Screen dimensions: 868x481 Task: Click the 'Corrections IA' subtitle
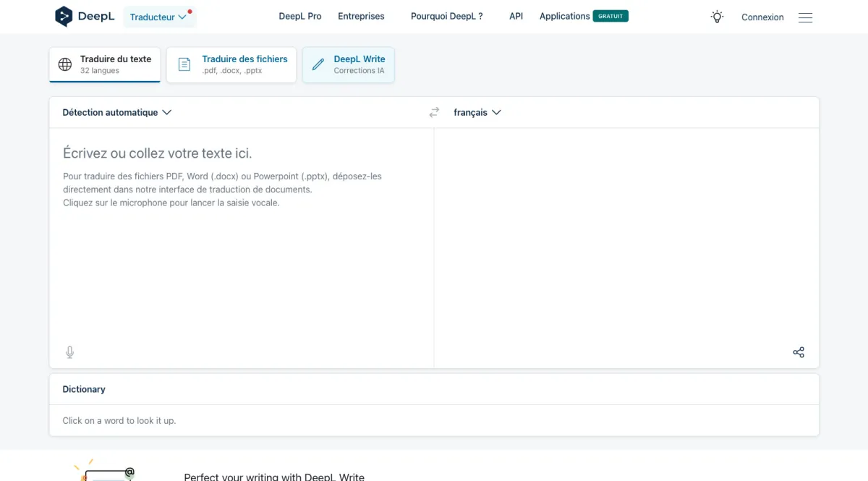(359, 71)
